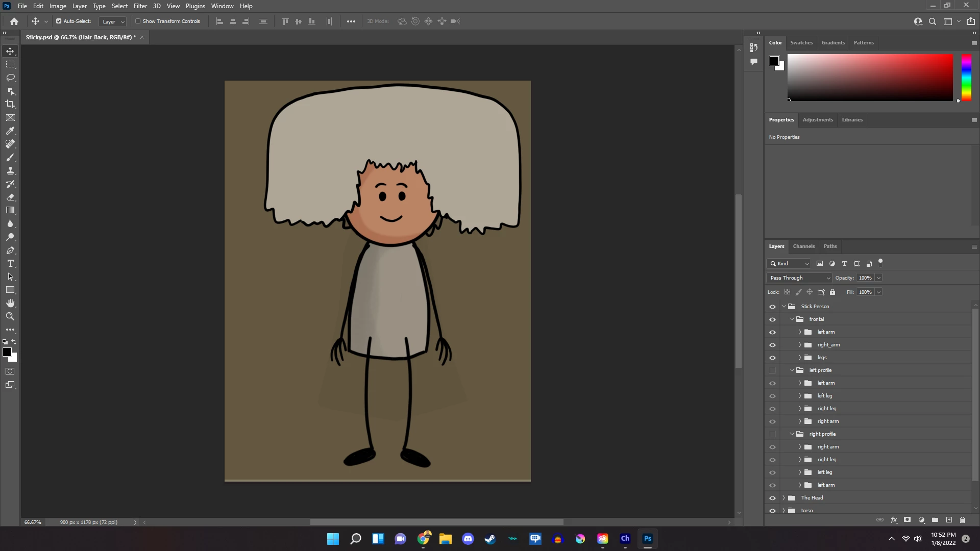This screenshot has width=980, height=551.
Task: Expand The Head layer group
Action: [x=784, y=498]
